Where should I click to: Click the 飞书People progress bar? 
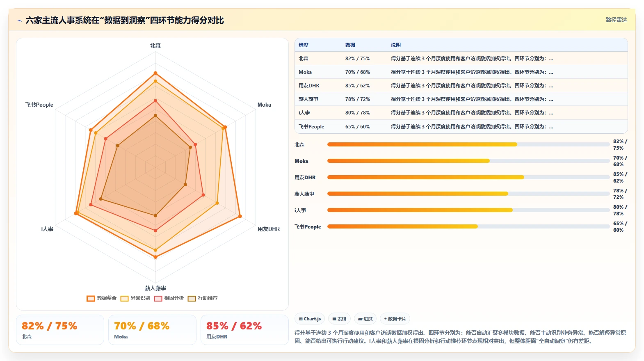[468, 226]
